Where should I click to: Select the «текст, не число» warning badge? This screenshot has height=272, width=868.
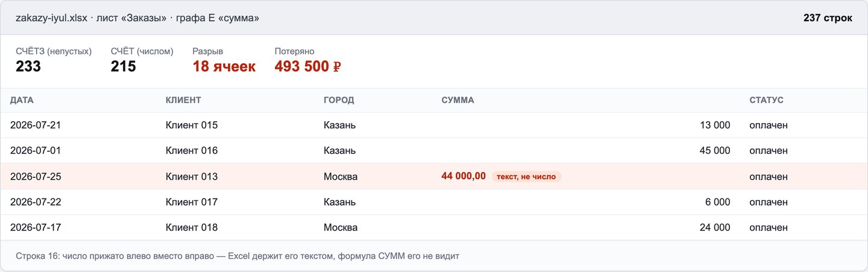[x=526, y=177]
